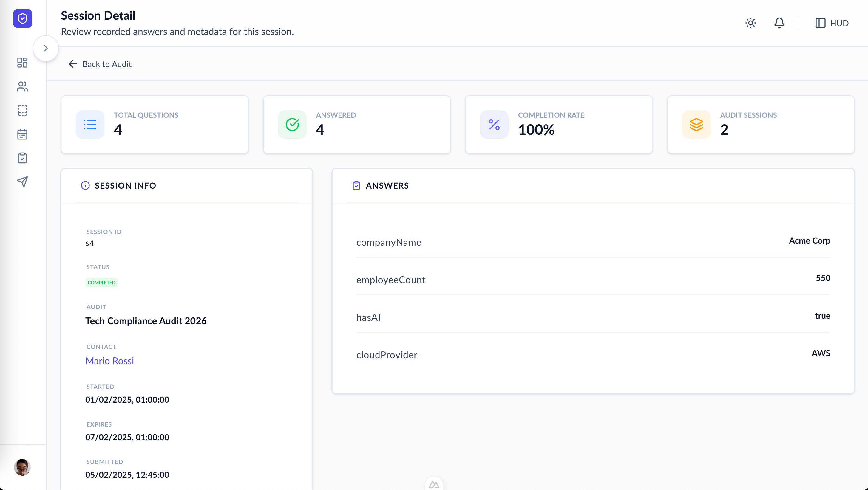Go back via Back to Audit

100,64
